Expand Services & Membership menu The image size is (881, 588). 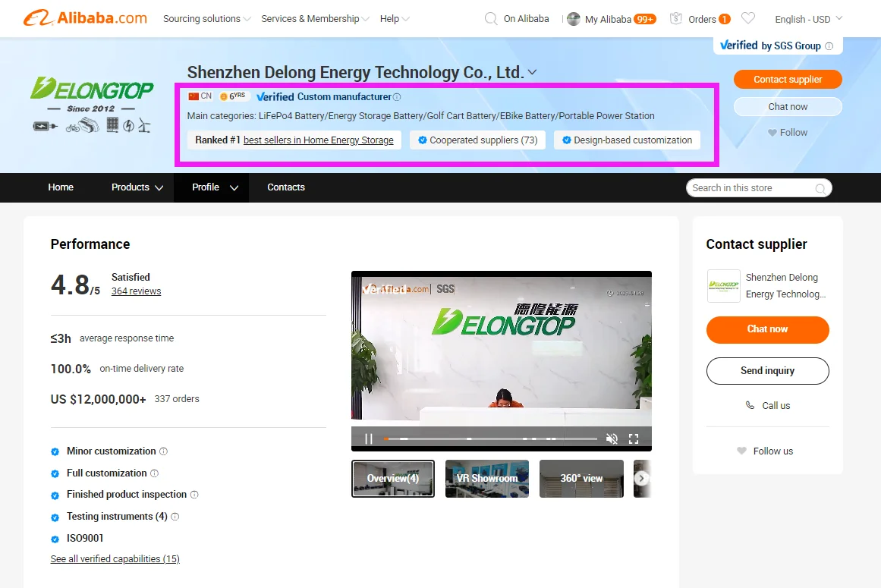(x=315, y=18)
